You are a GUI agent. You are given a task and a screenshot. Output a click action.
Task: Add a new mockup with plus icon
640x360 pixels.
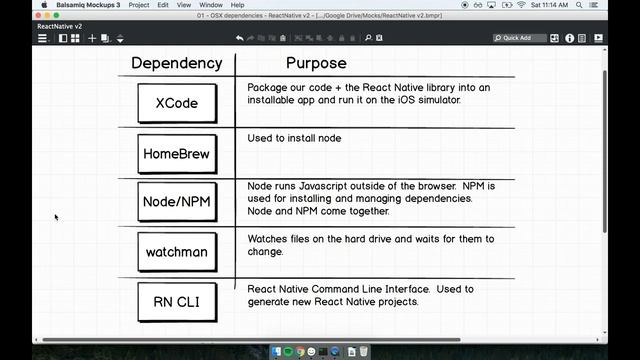[92, 38]
